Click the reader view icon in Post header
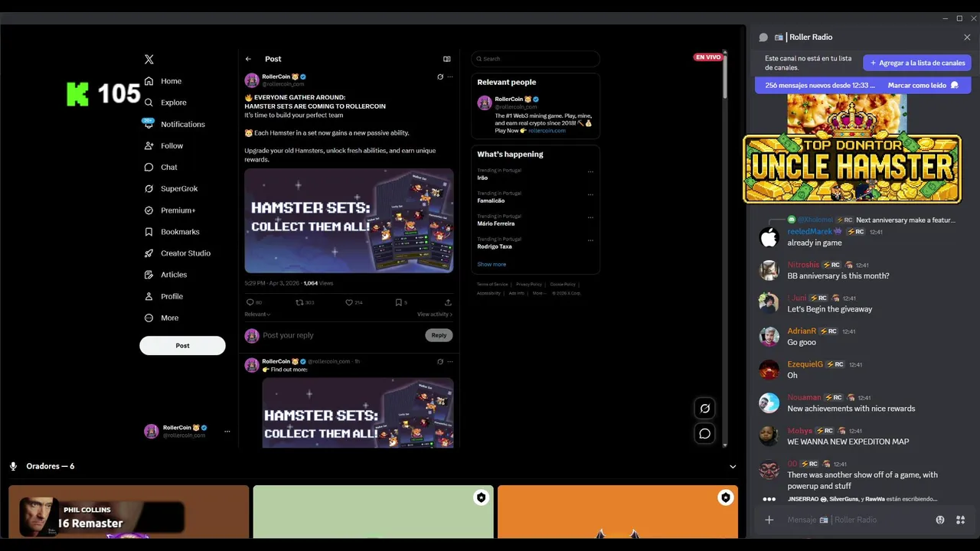This screenshot has width=980, height=551. coord(447,59)
